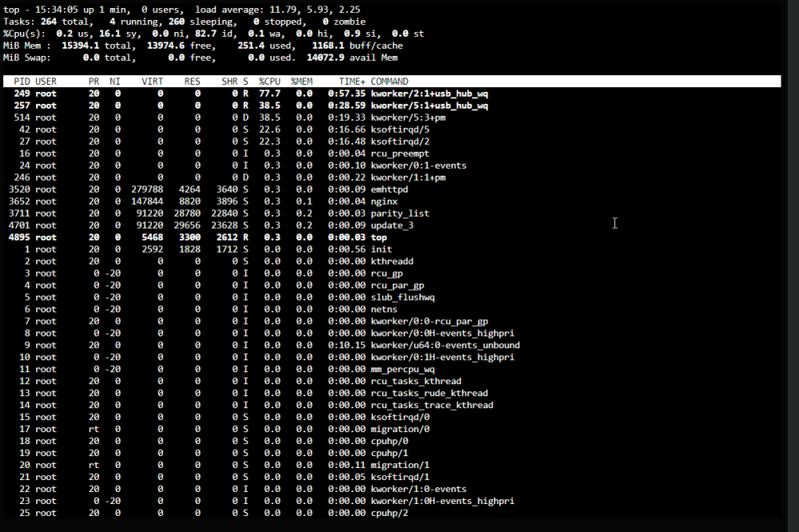Click the rcu_par_gp process
799x532 pixels.
coord(397,285)
